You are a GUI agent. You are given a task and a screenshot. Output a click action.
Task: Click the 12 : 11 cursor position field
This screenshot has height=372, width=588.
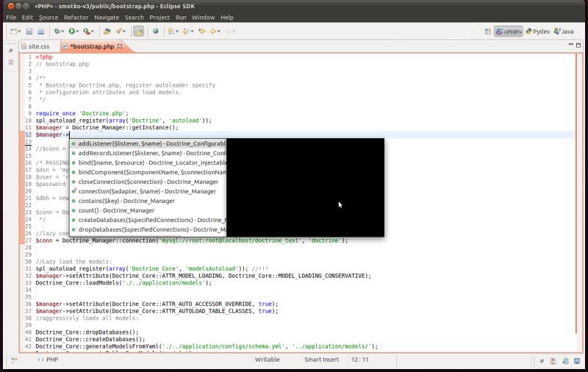[359, 360]
